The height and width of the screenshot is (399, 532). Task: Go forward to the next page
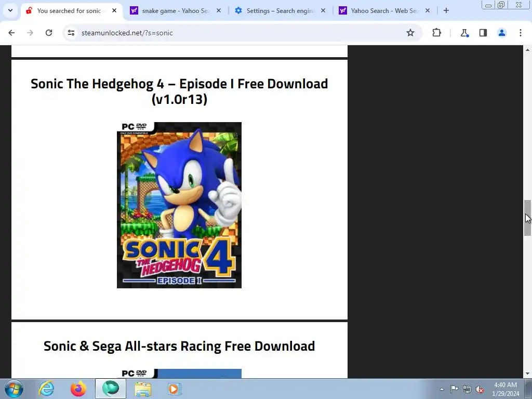(30, 33)
